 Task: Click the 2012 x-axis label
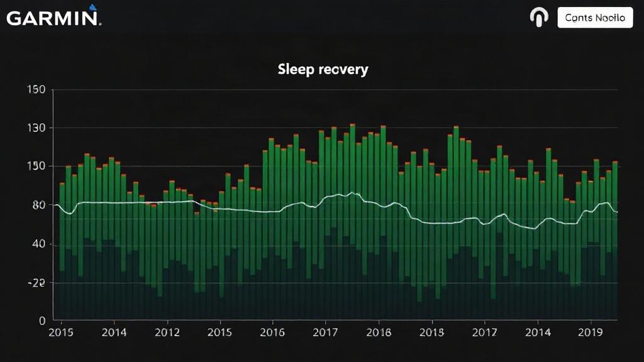167,332
